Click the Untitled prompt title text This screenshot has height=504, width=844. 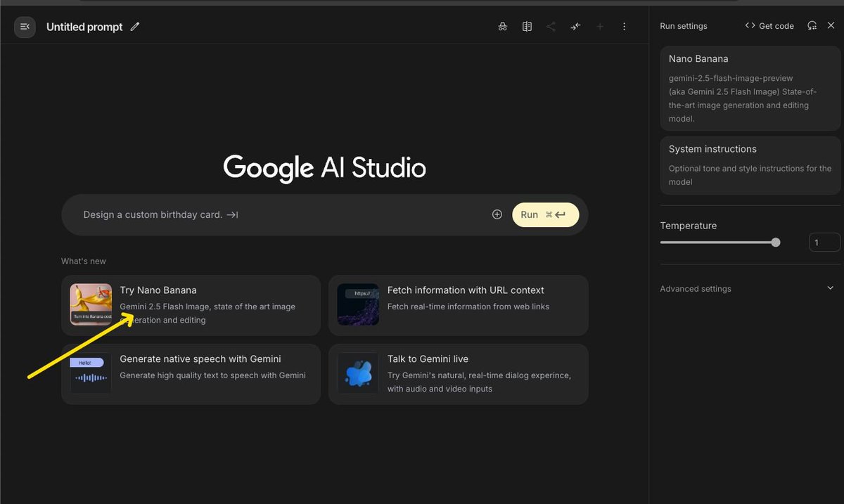point(84,27)
